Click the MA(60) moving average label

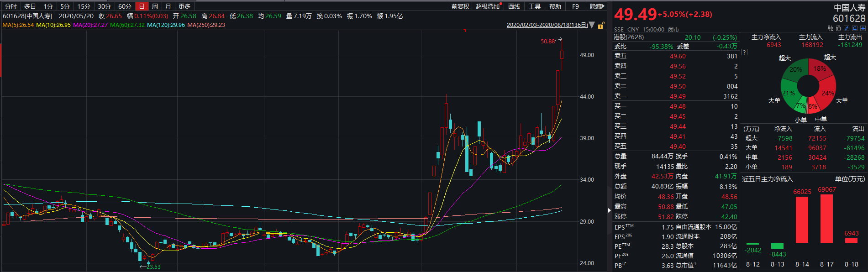click(x=127, y=25)
